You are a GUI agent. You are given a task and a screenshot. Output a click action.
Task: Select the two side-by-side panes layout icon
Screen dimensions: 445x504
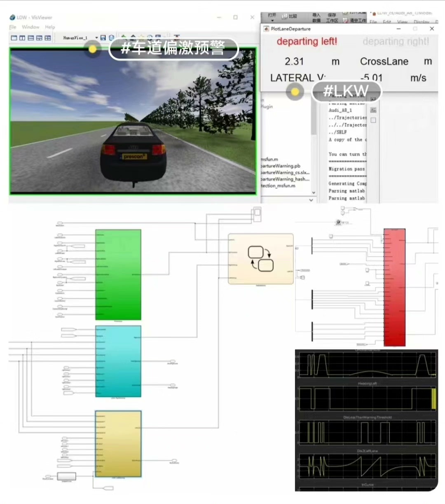pyautogui.click(x=22, y=38)
